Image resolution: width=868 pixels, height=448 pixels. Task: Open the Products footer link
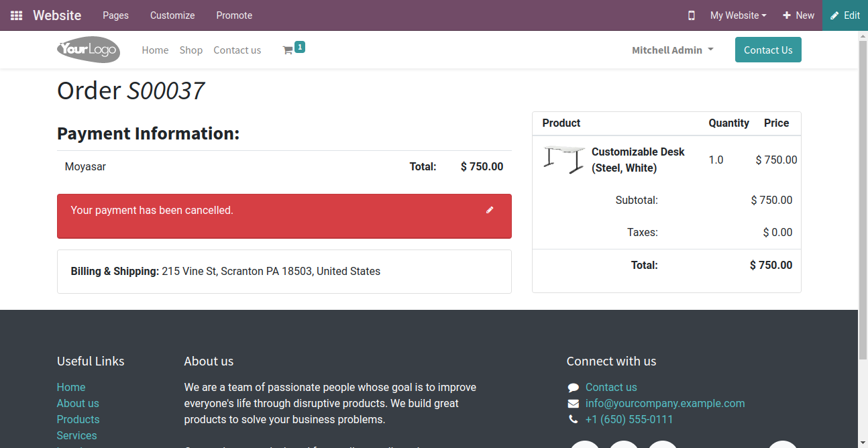coord(78,419)
